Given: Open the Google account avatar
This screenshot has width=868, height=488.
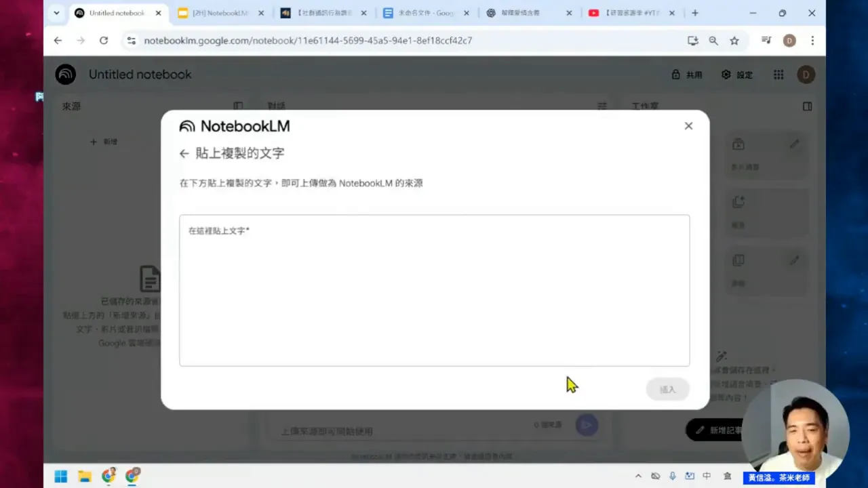Looking at the screenshot, I should (x=806, y=75).
